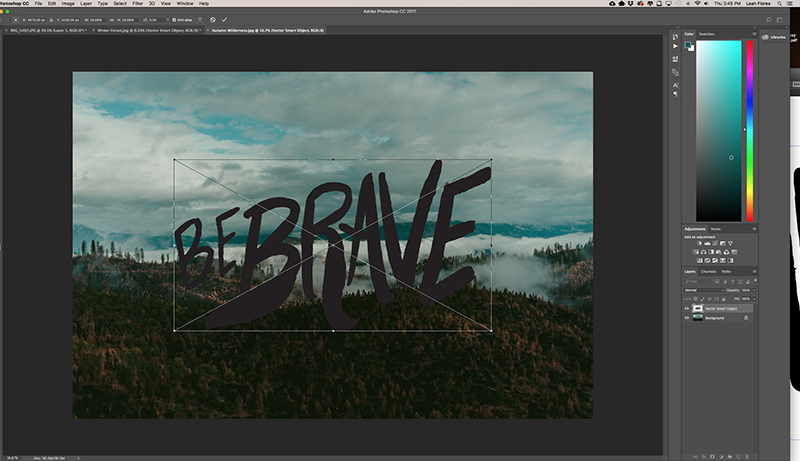This screenshot has width=800, height=461.
Task: Toggle lock transparent pixels
Action: 695,299
